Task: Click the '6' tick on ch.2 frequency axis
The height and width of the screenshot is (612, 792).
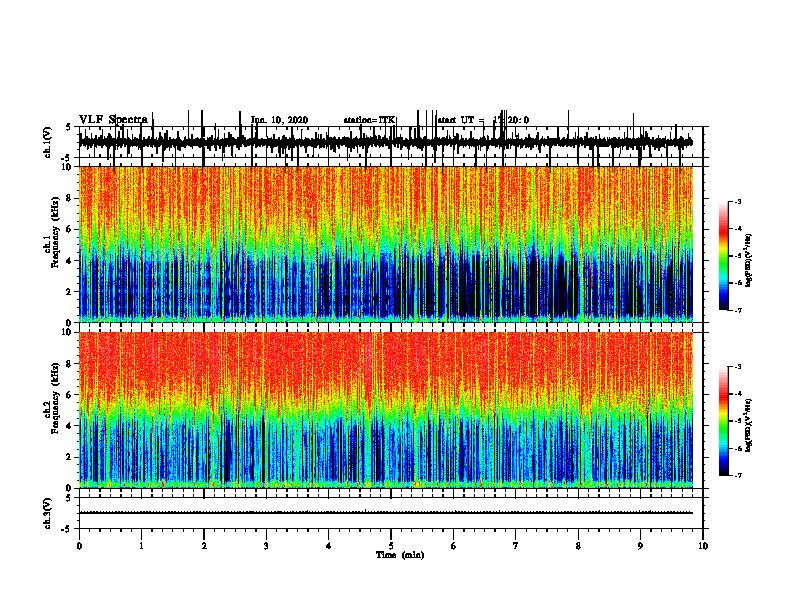Action: pos(70,395)
